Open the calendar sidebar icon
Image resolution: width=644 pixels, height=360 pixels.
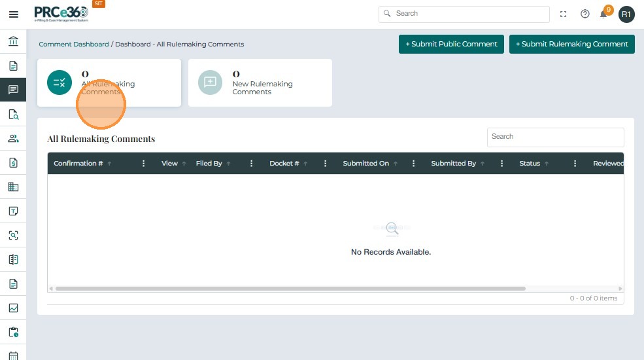[x=13, y=355]
